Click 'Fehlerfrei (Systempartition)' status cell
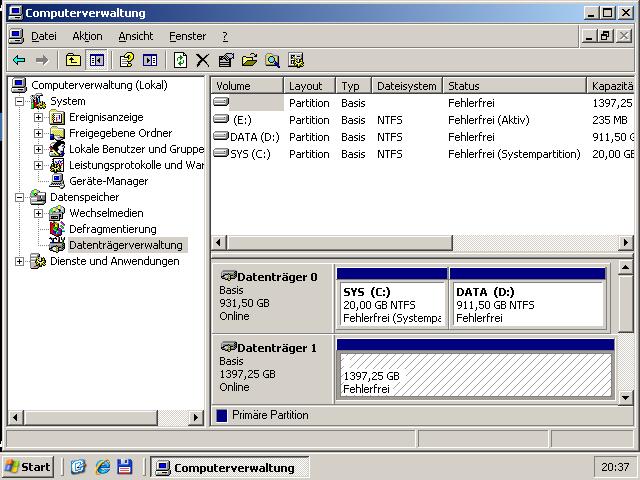The width and height of the screenshot is (640, 480). point(514,154)
